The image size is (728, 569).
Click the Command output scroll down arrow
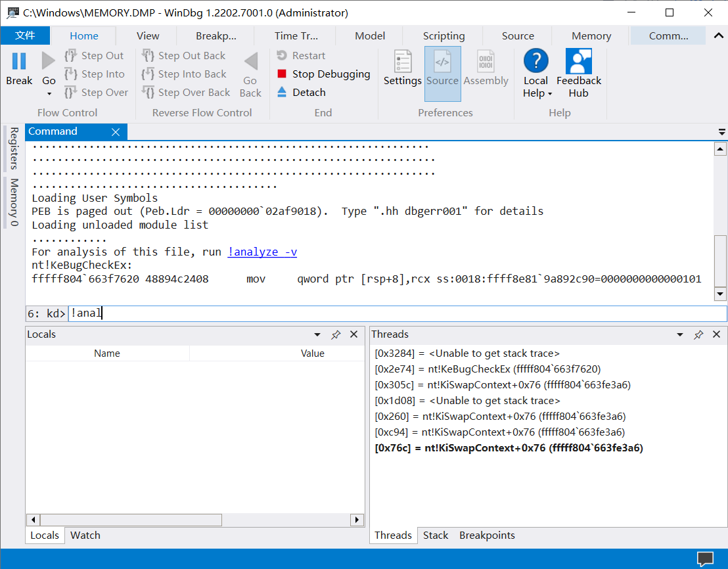pos(720,294)
